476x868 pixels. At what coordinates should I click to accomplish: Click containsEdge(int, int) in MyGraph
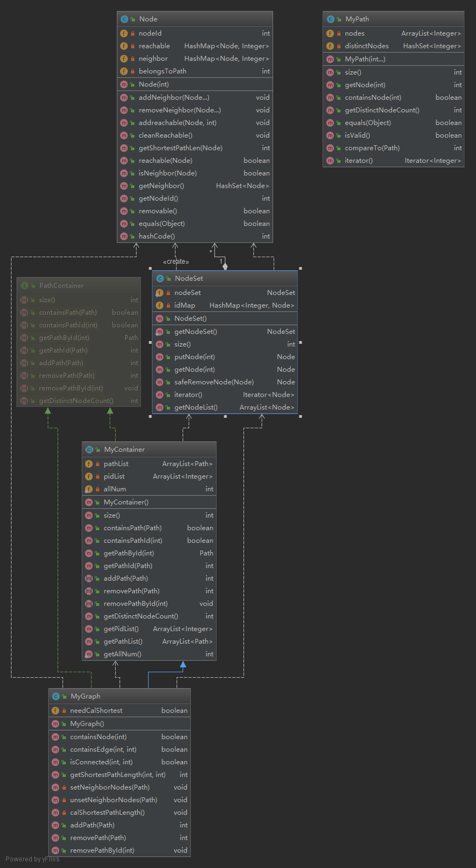click(120, 750)
